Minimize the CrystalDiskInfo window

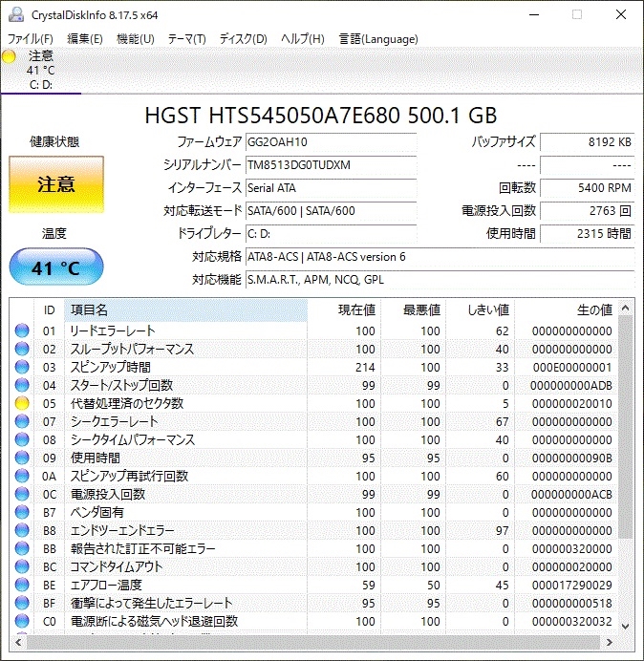(x=534, y=14)
